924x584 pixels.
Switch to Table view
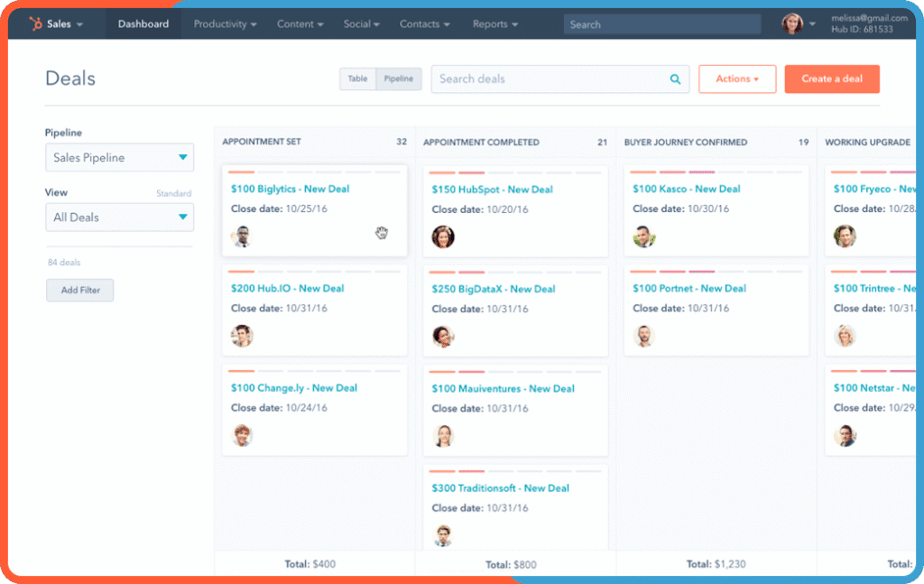[x=356, y=79]
